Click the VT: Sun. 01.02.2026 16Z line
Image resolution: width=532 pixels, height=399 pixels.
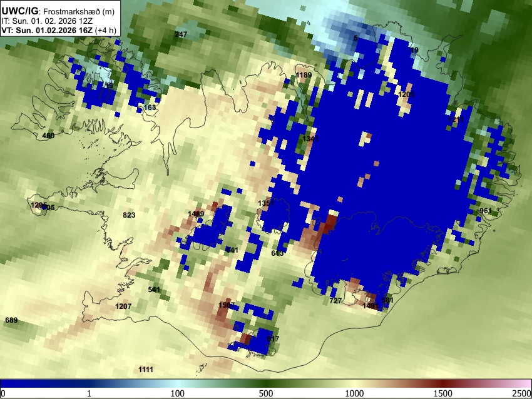click(x=47, y=30)
